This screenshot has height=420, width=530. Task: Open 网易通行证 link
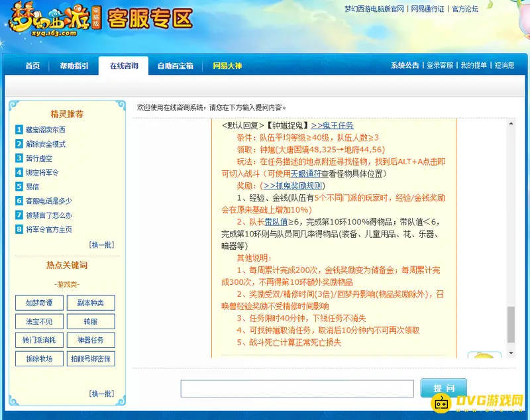(427, 9)
